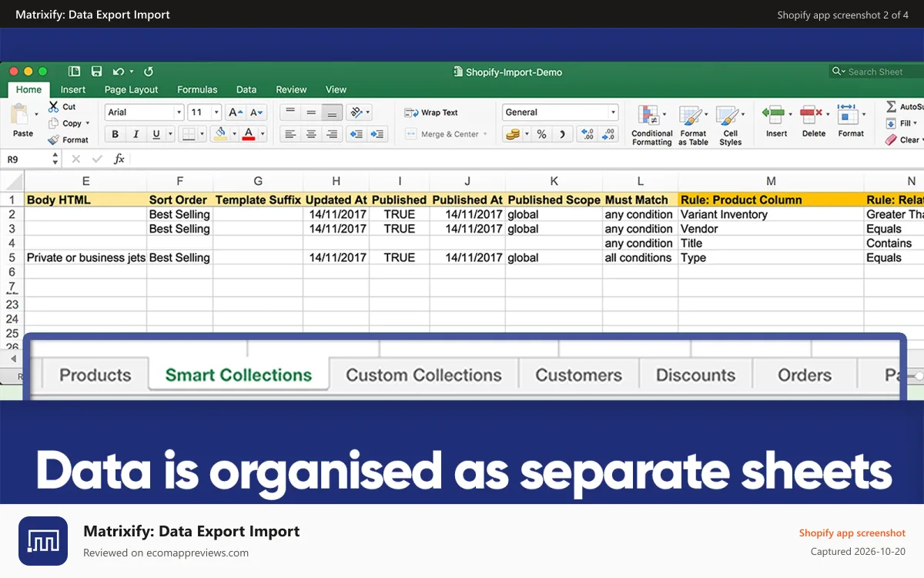Expand the Paste options arrow

[x=36, y=115]
